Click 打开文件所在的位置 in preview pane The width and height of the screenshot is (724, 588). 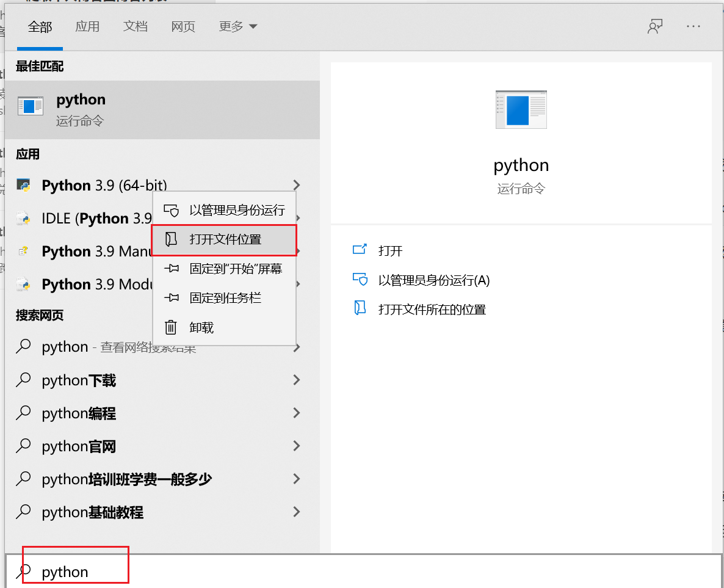[x=432, y=310]
